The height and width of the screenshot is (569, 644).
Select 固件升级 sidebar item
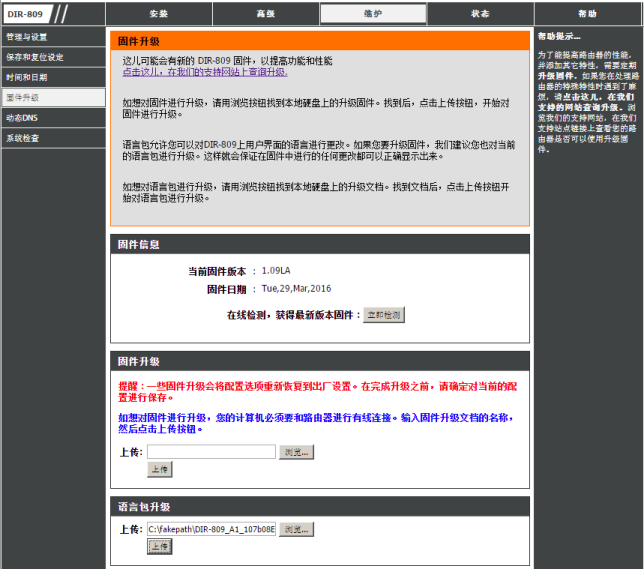(53, 97)
